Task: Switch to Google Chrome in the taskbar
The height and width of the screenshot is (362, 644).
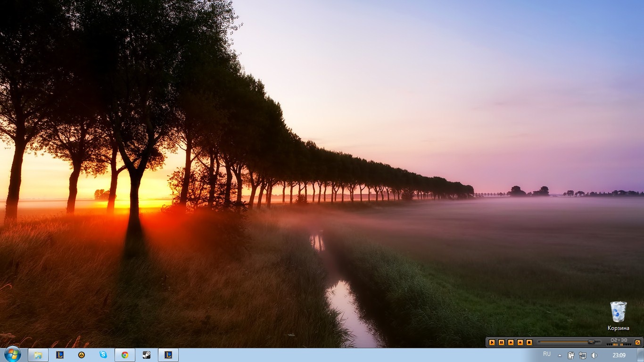Action: click(125, 355)
